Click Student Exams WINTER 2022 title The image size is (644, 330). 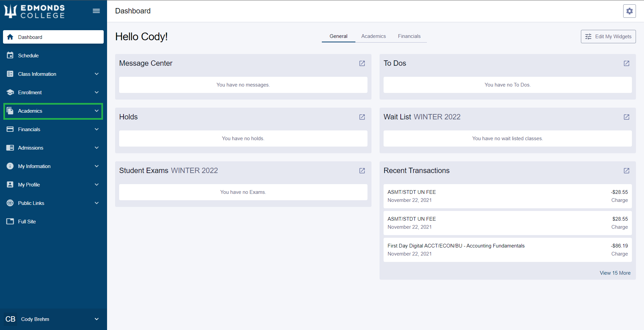click(168, 171)
